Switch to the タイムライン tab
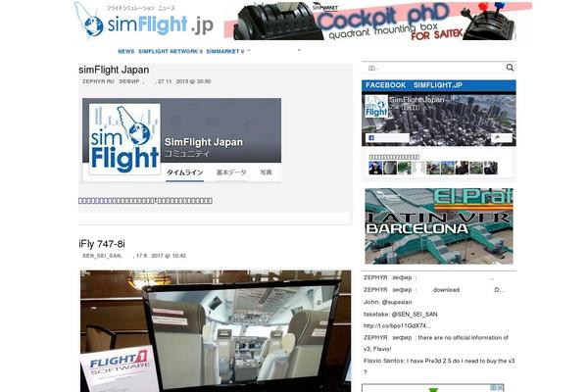 click(185, 172)
